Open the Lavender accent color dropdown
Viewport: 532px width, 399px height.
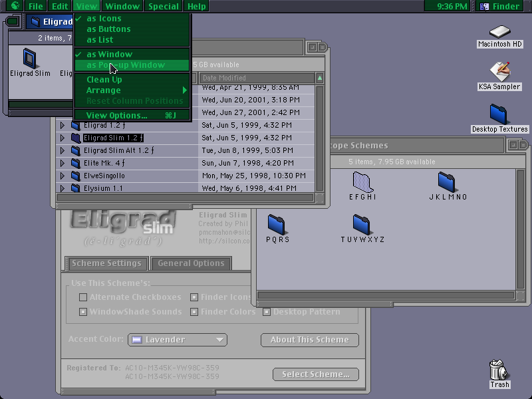(x=178, y=340)
